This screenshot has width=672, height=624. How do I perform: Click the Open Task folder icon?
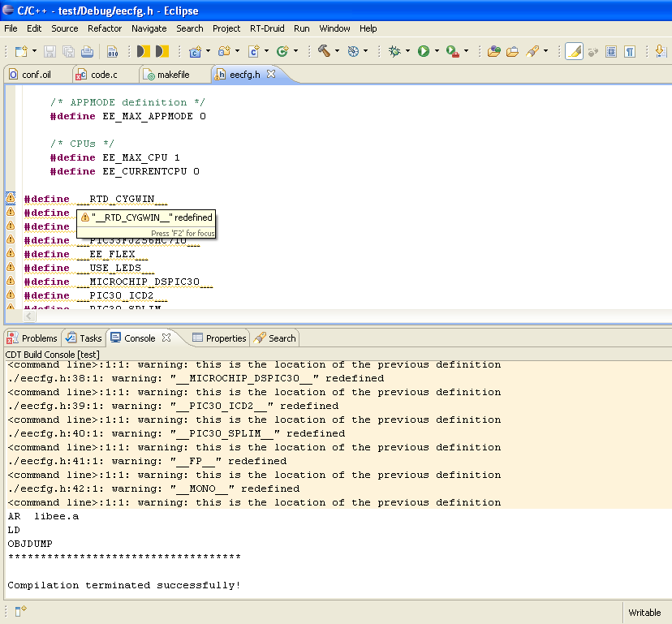[x=513, y=51]
